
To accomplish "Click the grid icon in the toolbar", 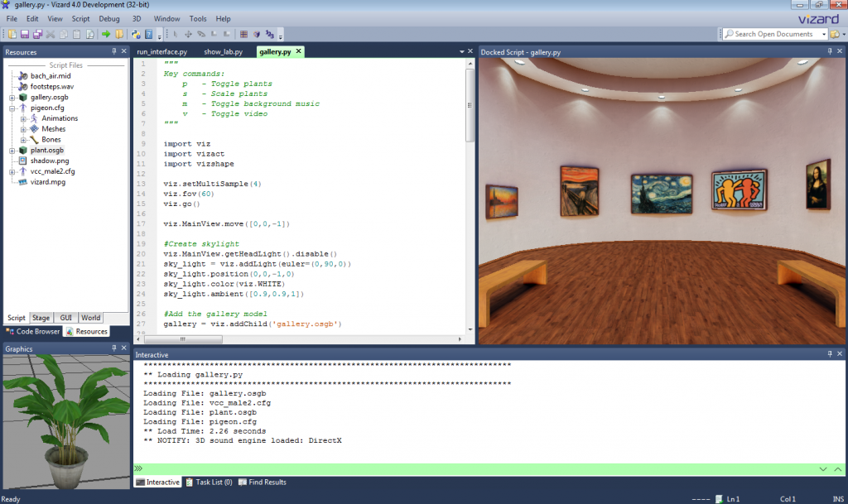I will click(243, 34).
